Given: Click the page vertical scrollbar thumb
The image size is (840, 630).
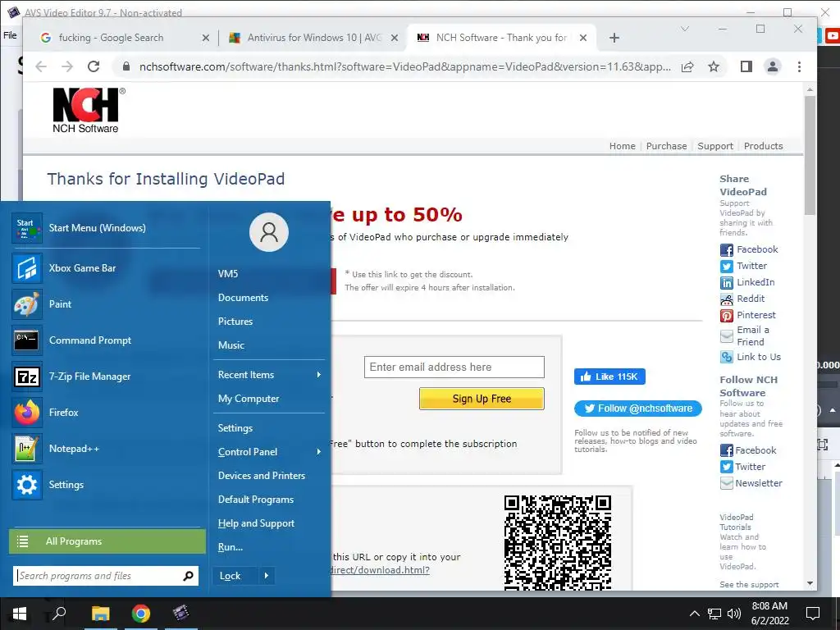Looking at the screenshot, I should [810, 155].
